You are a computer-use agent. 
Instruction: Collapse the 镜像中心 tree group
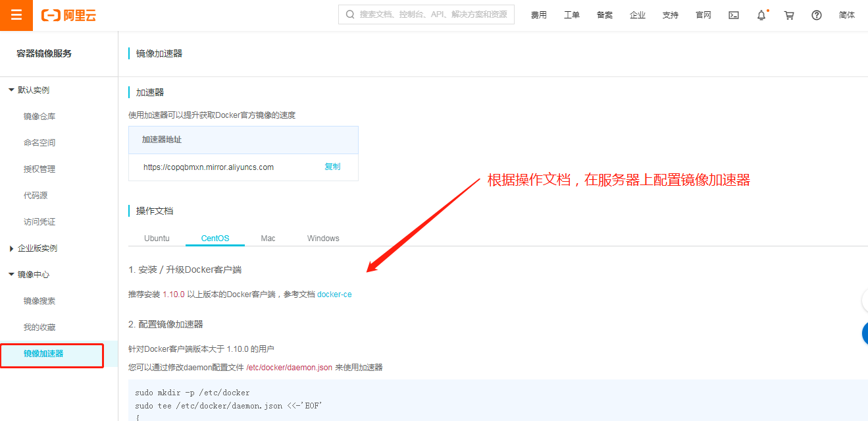11,274
